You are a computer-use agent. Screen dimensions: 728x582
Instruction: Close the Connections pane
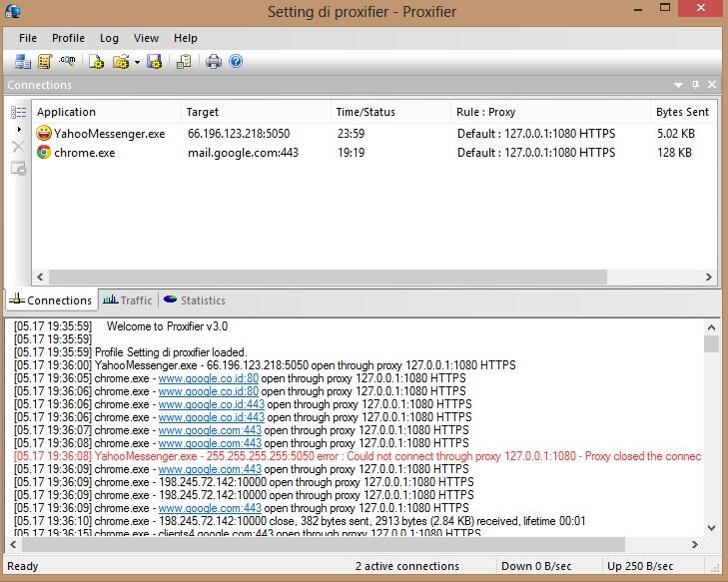coord(712,85)
